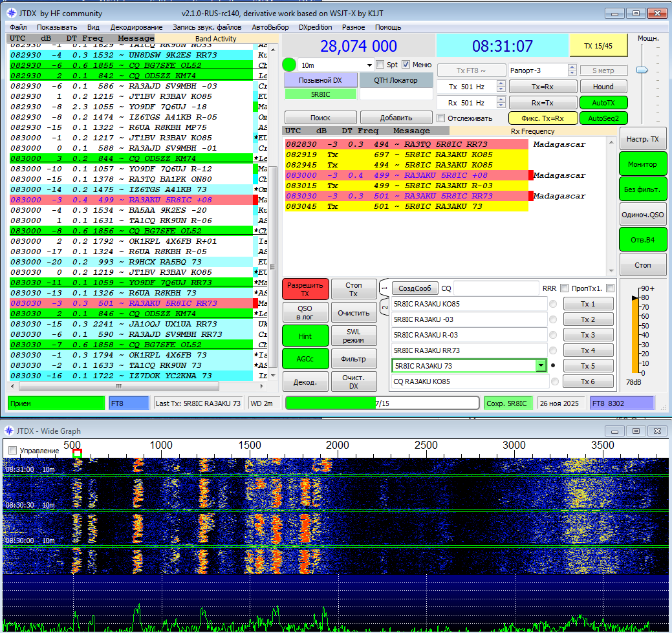Open the Вид menu

coord(93,27)
